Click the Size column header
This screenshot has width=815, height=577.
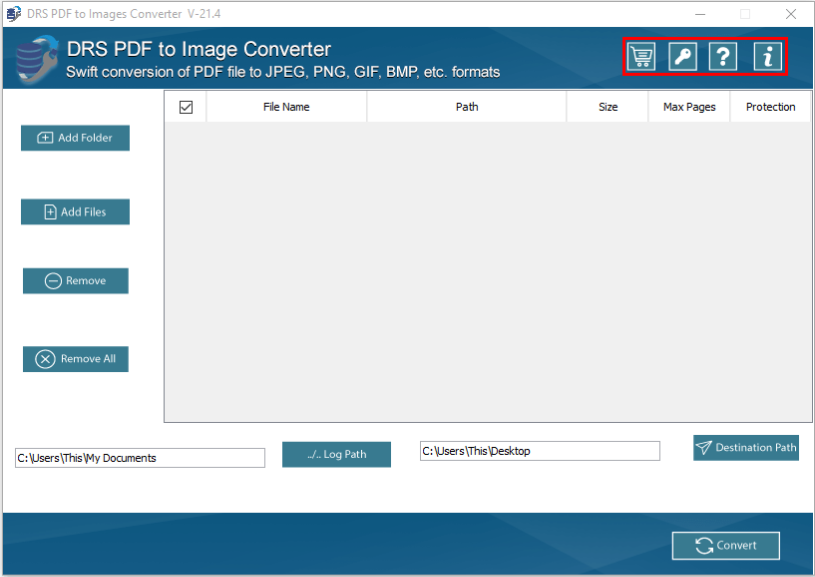point(608,107)
